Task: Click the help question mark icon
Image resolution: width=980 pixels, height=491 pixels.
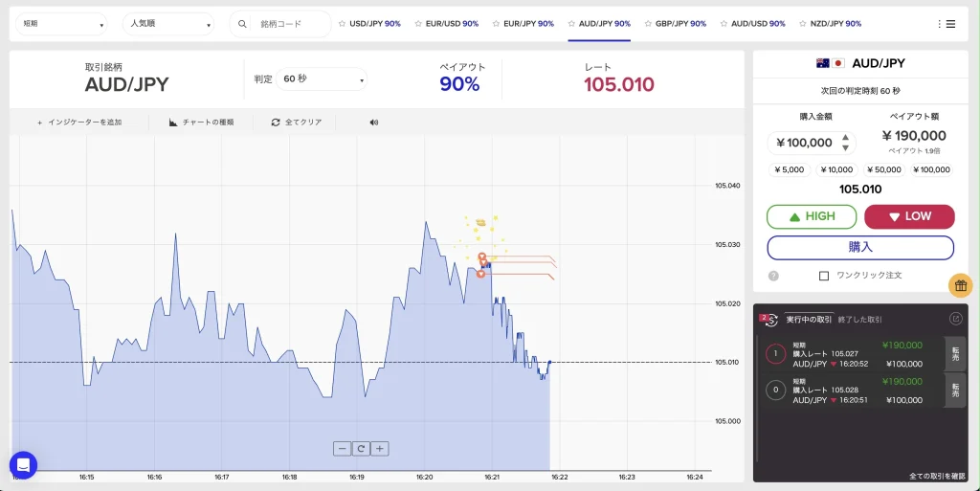Action: click(773, 276)
